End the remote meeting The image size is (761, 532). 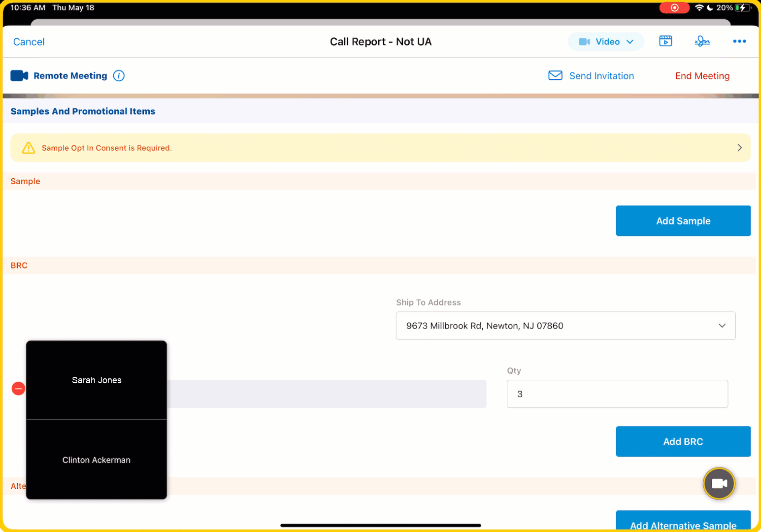pos(702,76)
